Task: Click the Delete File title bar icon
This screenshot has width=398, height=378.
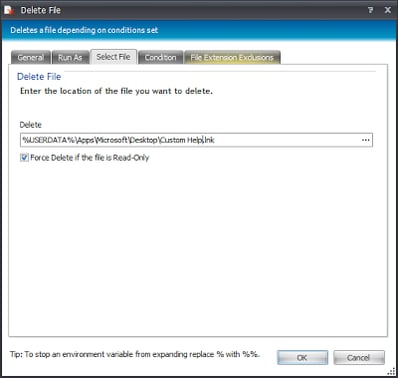Action: pos(9,10)
